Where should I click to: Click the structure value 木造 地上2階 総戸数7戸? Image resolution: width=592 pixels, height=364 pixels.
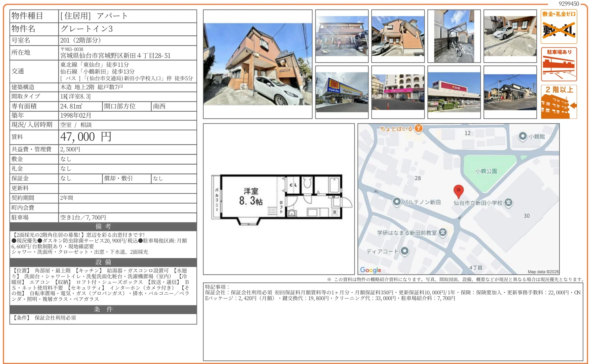[92, 87]
